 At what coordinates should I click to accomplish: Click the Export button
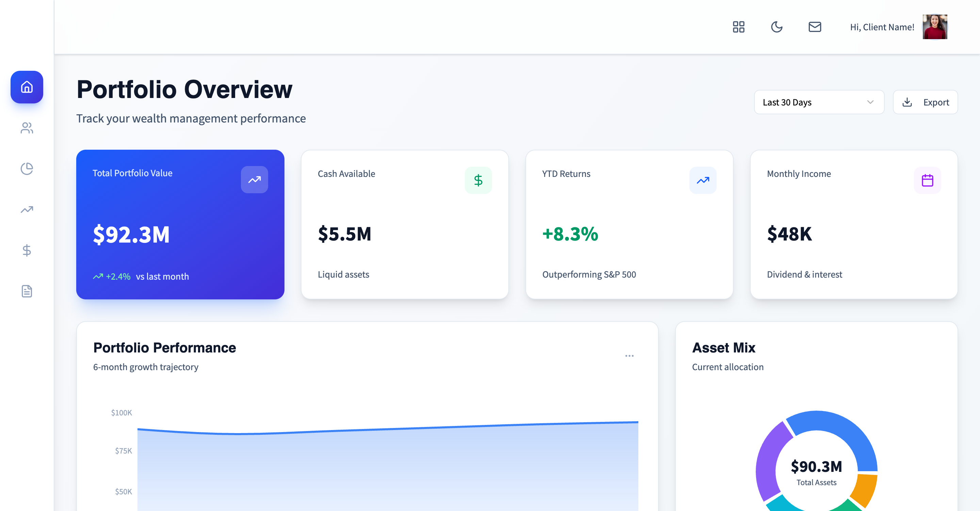925,102
